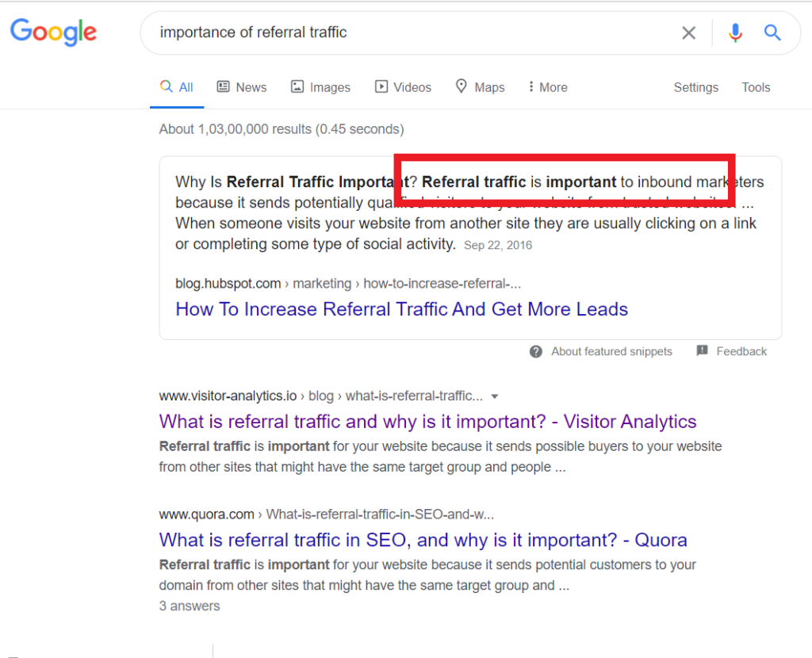Open the Tools options

[755, 86]
